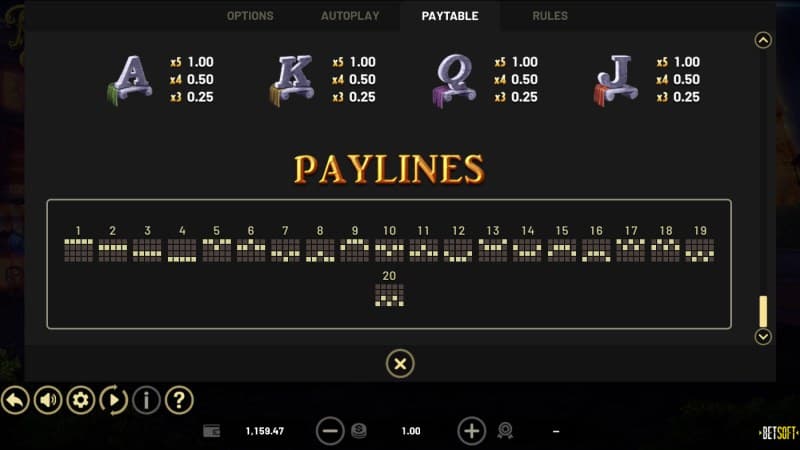Viewport: 800px width, 450px height.
Task: Switch to the Autoplay tab
Action: [x=349, y=16]
